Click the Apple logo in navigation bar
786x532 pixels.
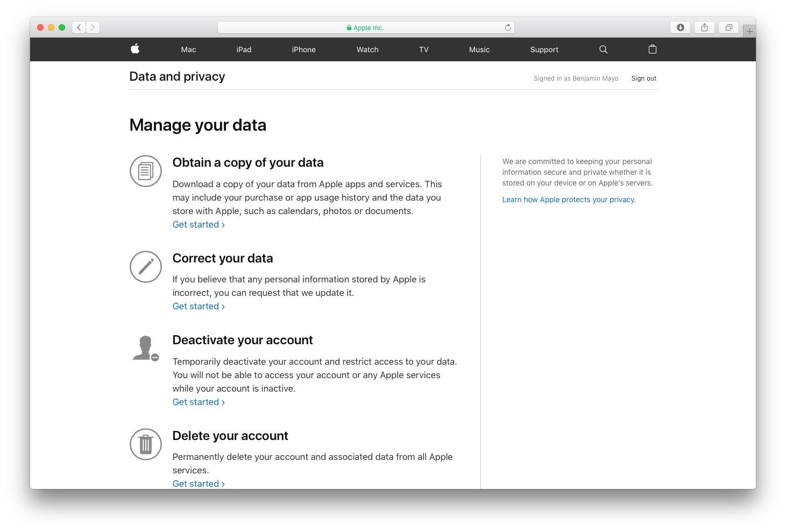[135, 49]
